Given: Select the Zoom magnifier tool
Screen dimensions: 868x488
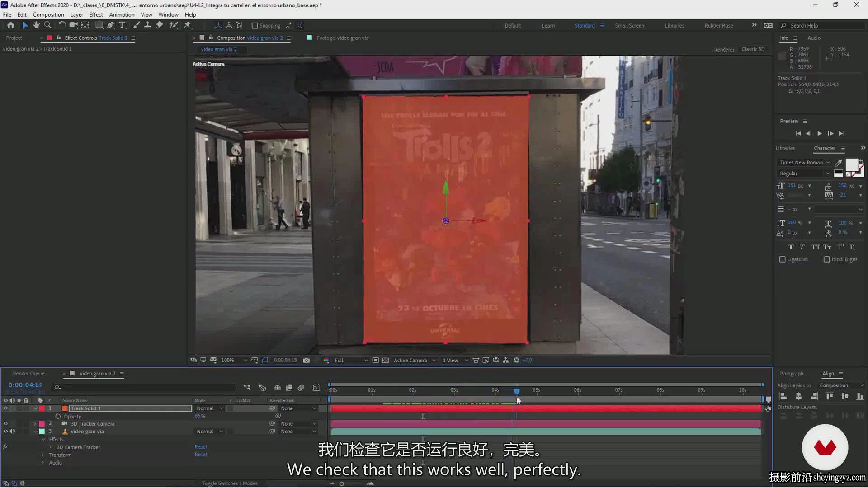Looking at the screenshot, I should (x=47, y=25).
